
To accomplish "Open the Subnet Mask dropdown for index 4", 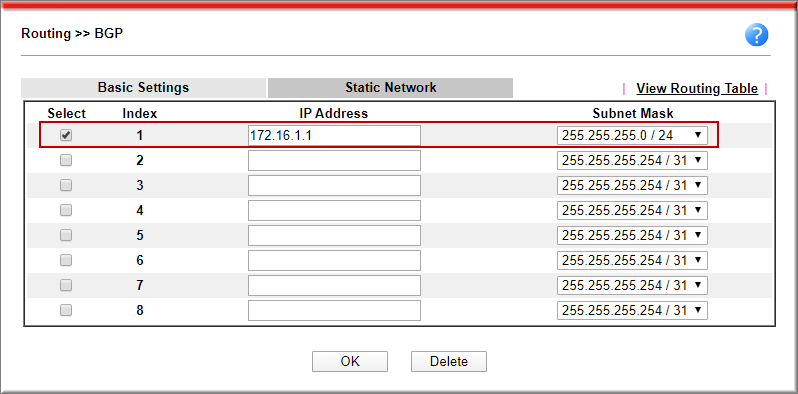I will pyautogui.click(x=633, y=210).
